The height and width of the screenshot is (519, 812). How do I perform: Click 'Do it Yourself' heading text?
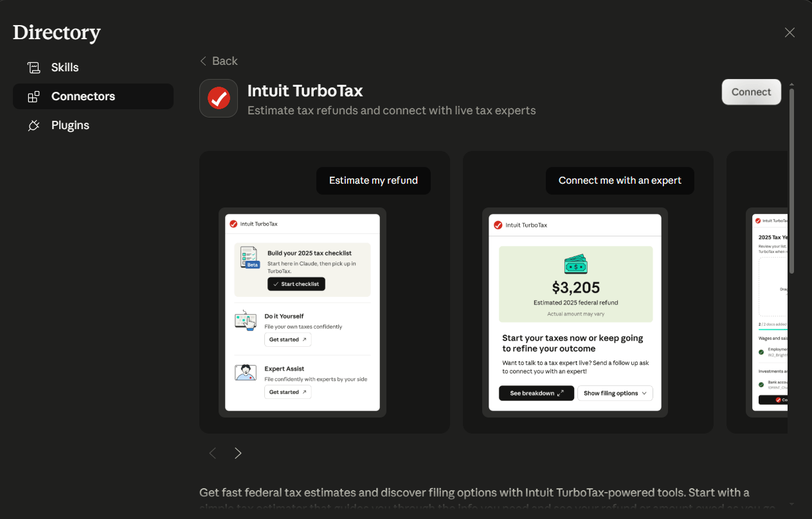click(x=284, y=316)
